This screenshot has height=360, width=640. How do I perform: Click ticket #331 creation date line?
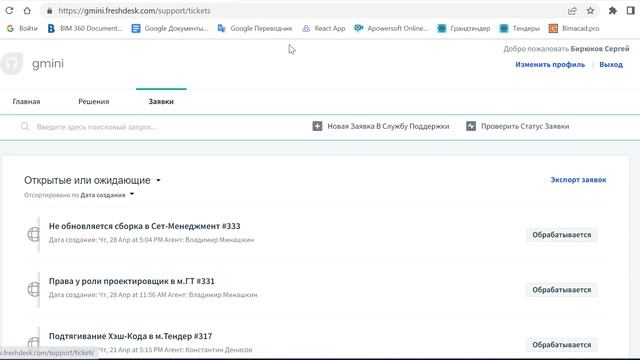pyautogui.click(x=153, y=295)
